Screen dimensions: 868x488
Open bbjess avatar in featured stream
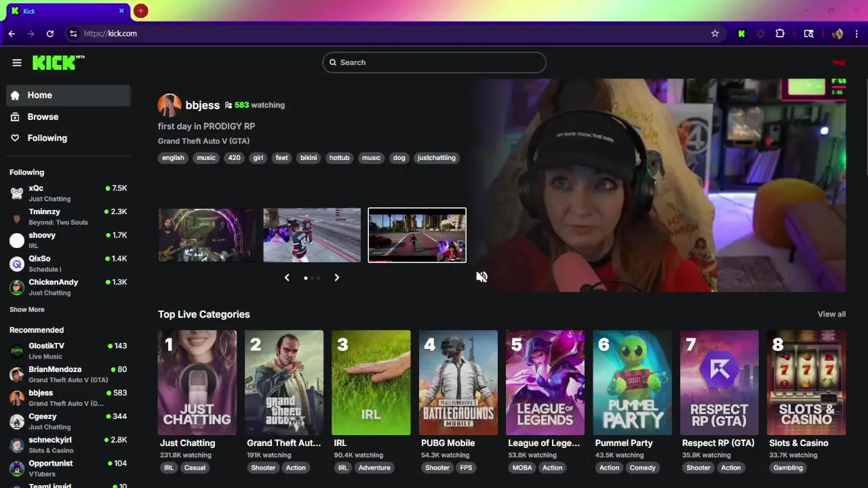coord(170,105)
